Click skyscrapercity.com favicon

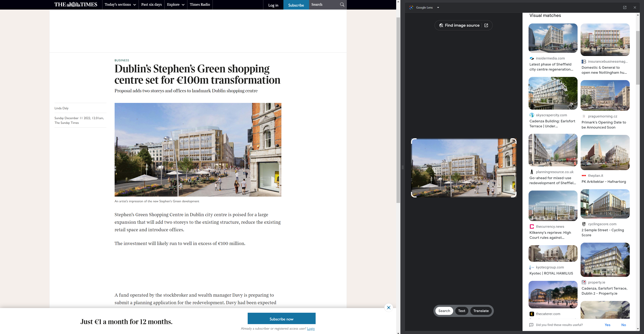(532, 115)
